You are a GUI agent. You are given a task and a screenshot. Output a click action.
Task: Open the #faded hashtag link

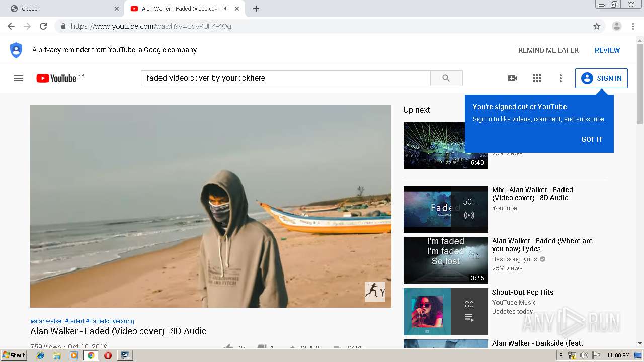tap(74, 321)
